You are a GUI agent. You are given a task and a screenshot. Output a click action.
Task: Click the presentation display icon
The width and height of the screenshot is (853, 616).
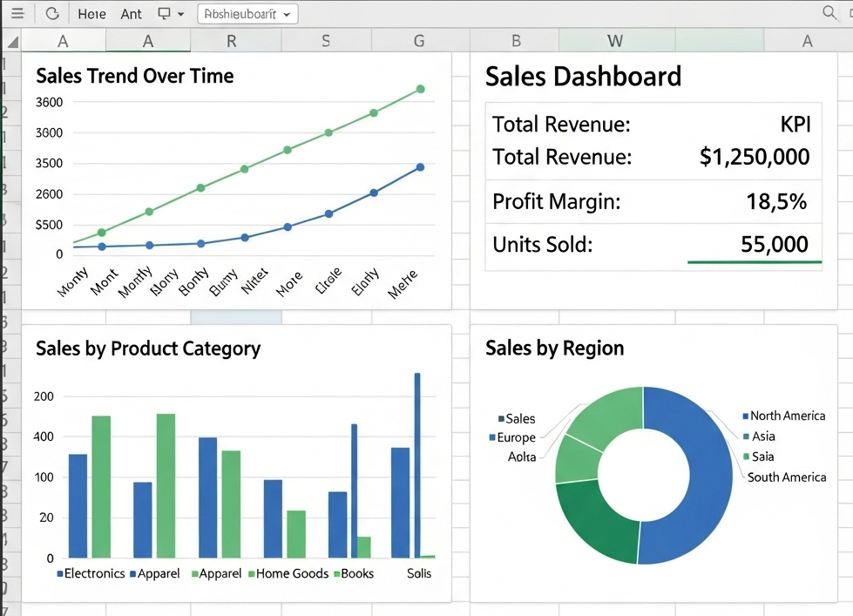pyautogui.click(x=165, y=12)
